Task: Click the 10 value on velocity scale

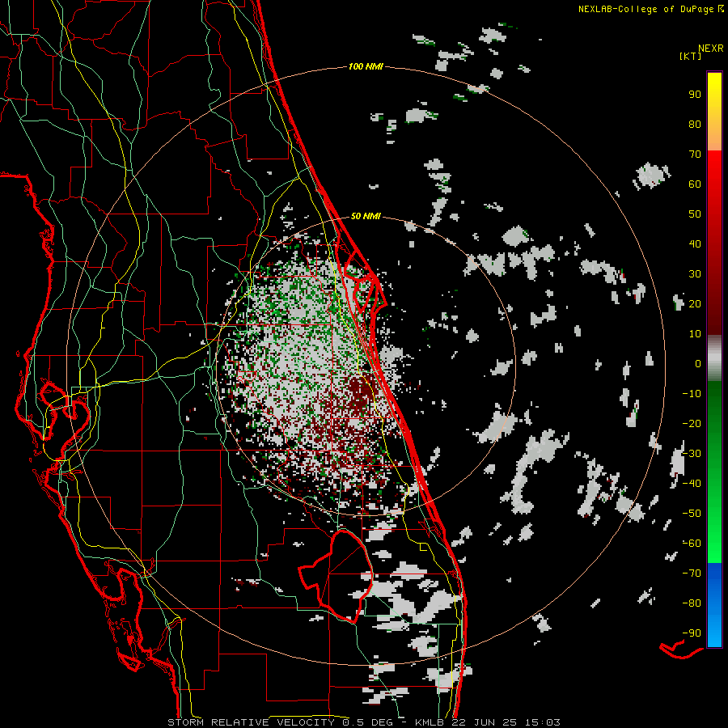Action: (695, 334)
